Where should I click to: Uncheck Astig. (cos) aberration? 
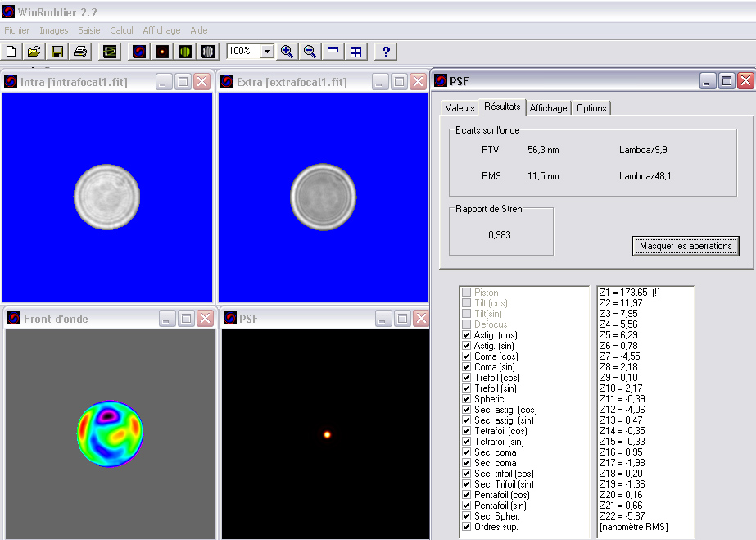(x=466, y=334)
